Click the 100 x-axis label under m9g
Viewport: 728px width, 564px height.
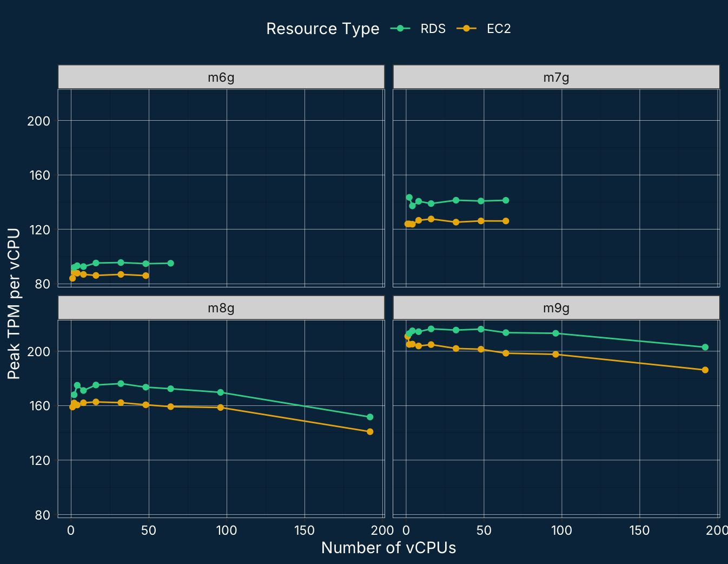click(x=562, y=530)
